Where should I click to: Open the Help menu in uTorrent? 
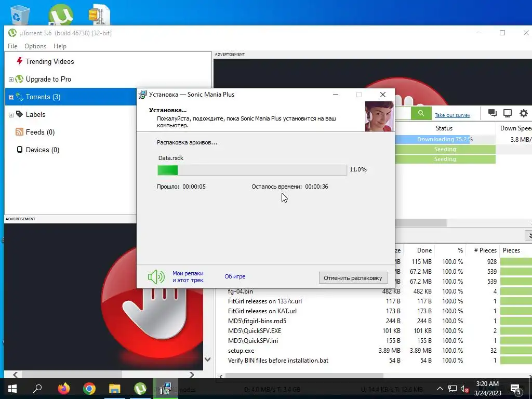coord(60,46)
